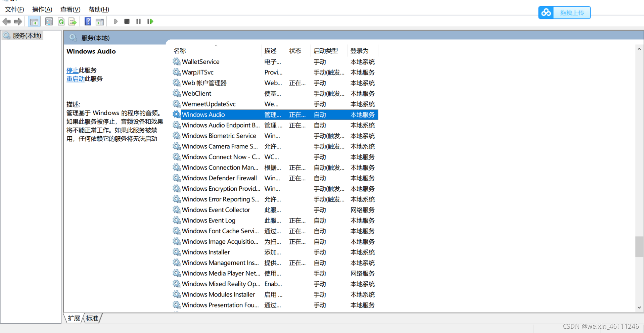The height and width of the screenshot is (333, 644).
Task: Click the Windows Event Log gear icon
Action: point(177,220)
